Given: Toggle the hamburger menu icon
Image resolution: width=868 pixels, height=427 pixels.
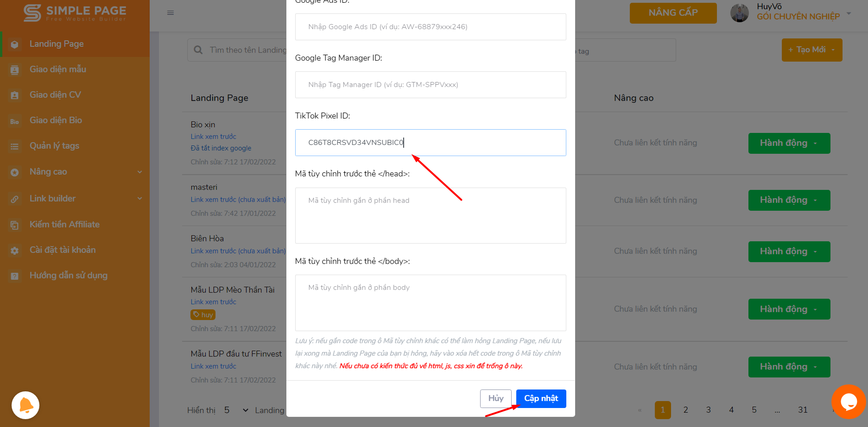Looking at the screenshot, I should click(171, 13).
